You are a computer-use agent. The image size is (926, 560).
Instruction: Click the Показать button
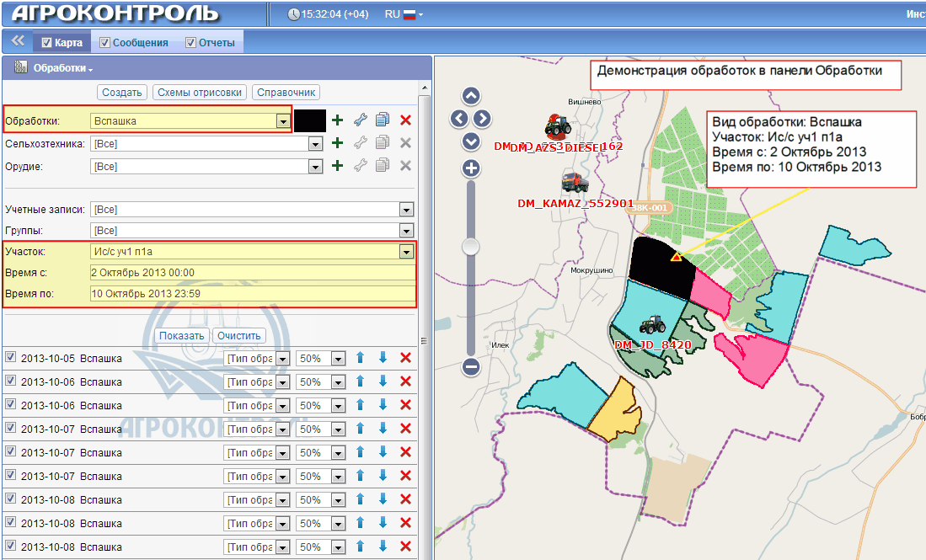pyautogui.click(x=181, y=335)
